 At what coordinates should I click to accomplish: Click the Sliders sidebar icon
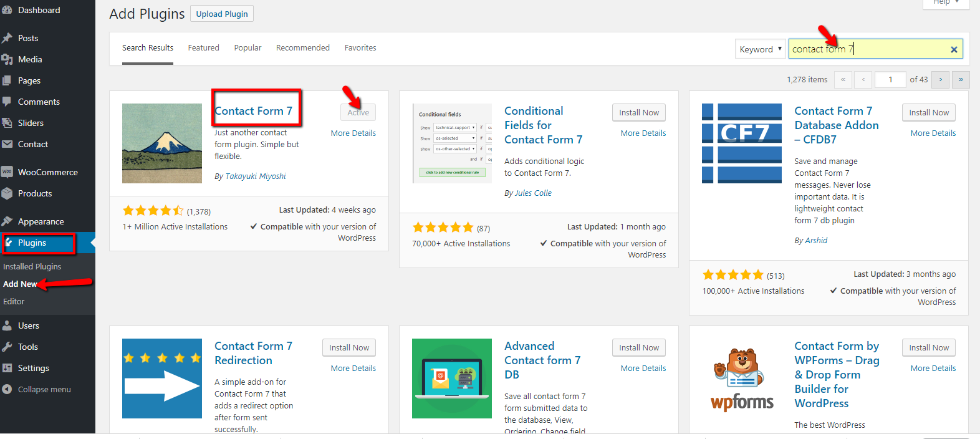7,123
